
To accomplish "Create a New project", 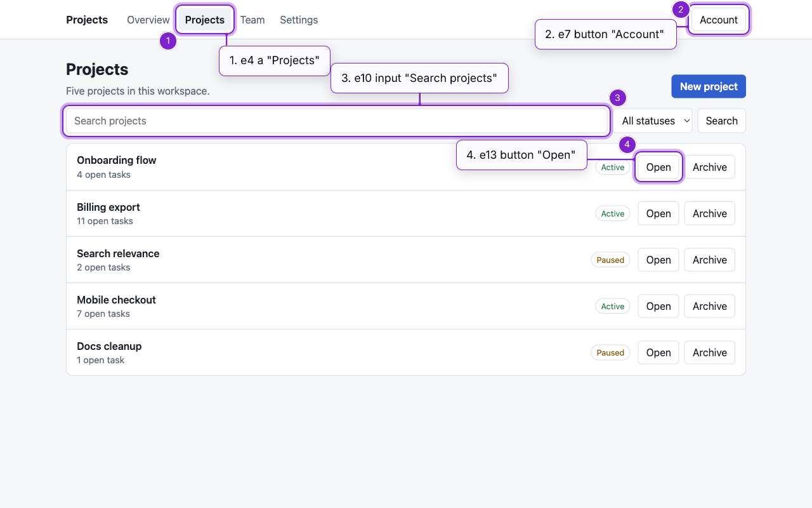I will (x=709, y=86).
